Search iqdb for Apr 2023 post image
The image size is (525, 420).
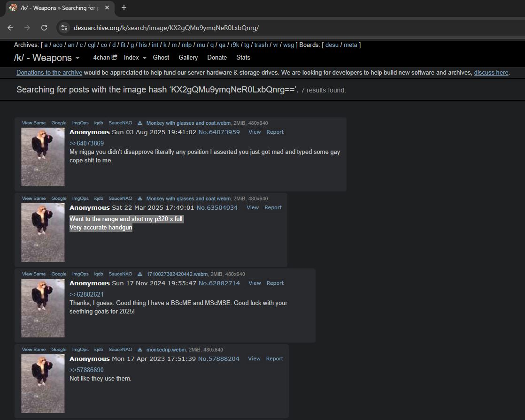[x=99, y=350]
